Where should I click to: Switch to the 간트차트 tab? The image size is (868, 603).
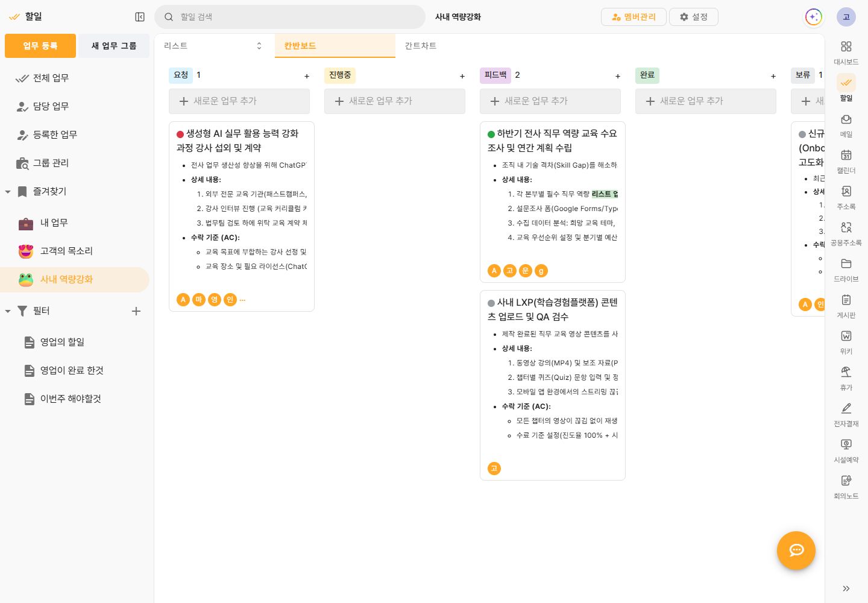[421, 46]
